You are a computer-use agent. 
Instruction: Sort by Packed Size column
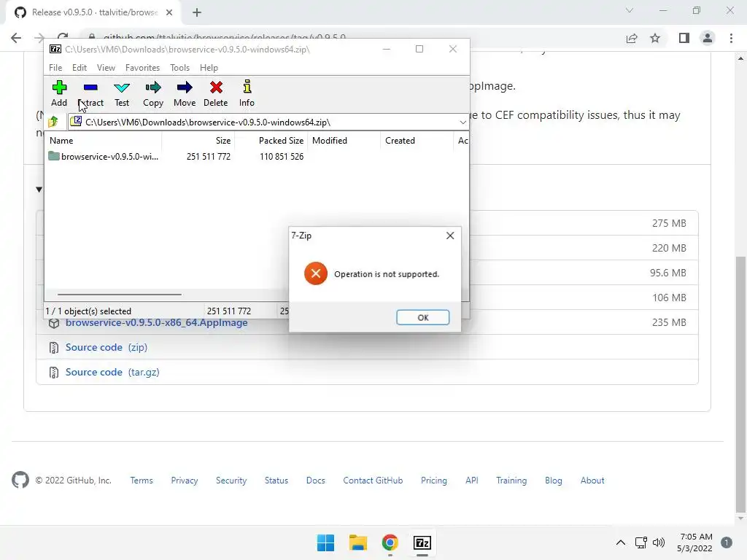click(x=271, y=141)
